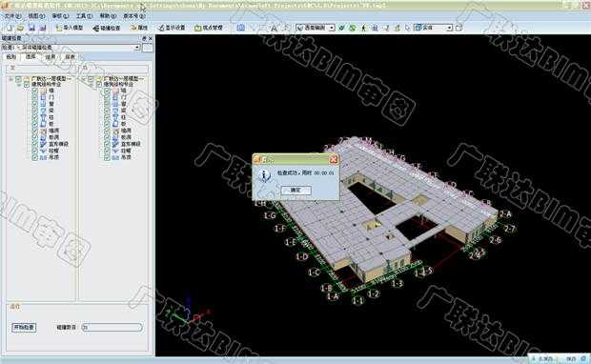Uncheck 门 checkbox in the right tree

pyautogui.click(x=107, y=97)
